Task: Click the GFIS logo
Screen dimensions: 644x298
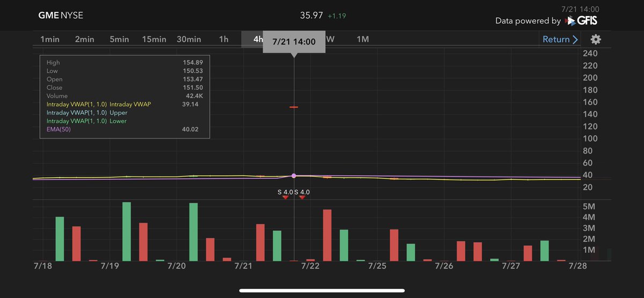Action: tap(581, 21)
